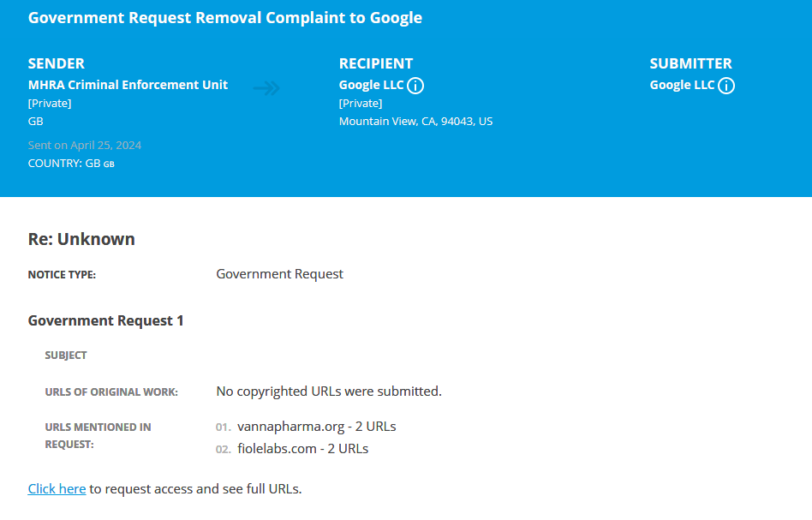Image resolution: width=812 pixels, height=520 pixels.
Task: Click the "Re: Unknown" heading
Action: 81,239
